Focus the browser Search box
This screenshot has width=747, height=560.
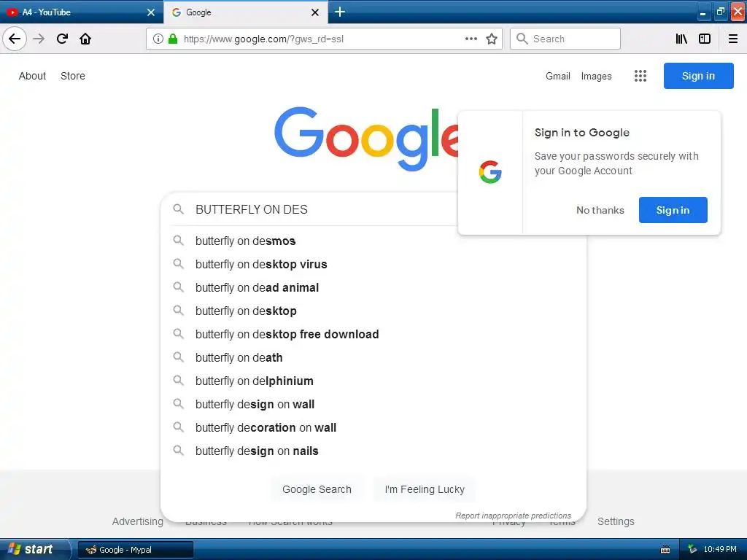[x=565, y=39]
